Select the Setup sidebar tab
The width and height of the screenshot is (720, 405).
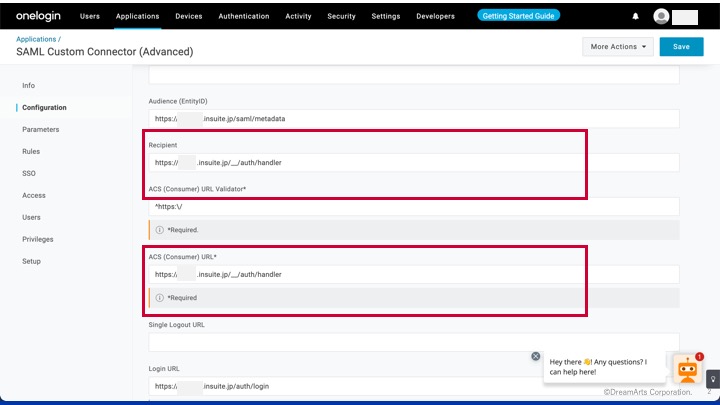click(x=31, y=261)
